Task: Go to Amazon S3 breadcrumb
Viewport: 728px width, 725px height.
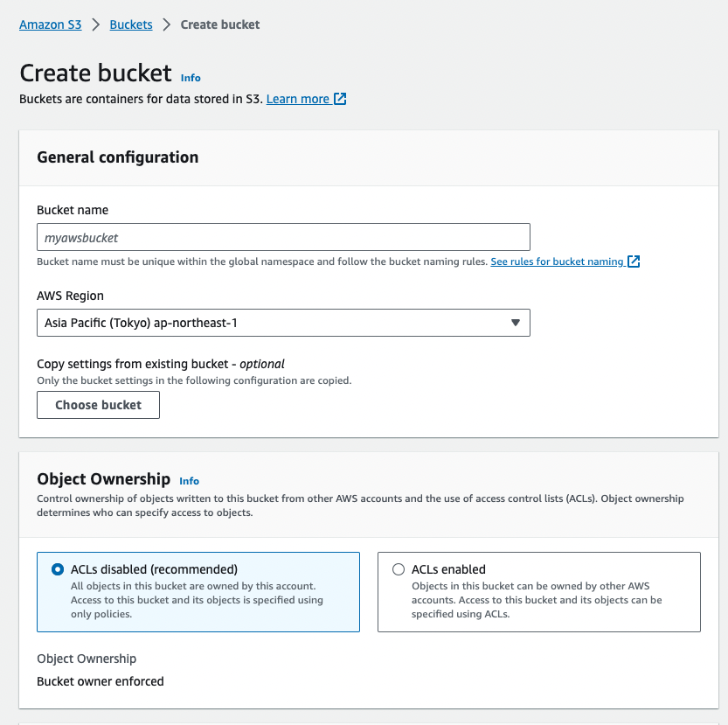Action: [51, 24]
